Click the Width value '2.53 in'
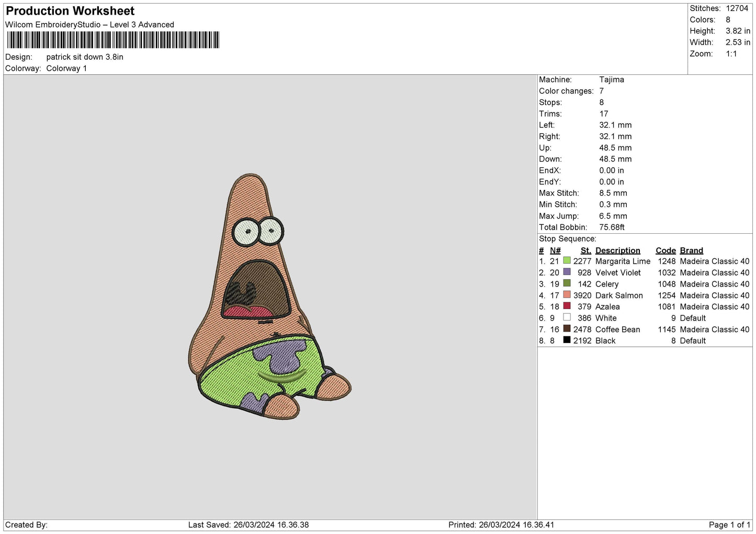 click(x=738, y=42)
